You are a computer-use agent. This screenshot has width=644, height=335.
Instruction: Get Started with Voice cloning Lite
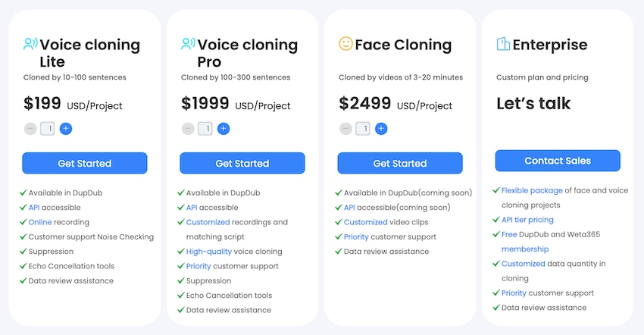click(85, 163)
